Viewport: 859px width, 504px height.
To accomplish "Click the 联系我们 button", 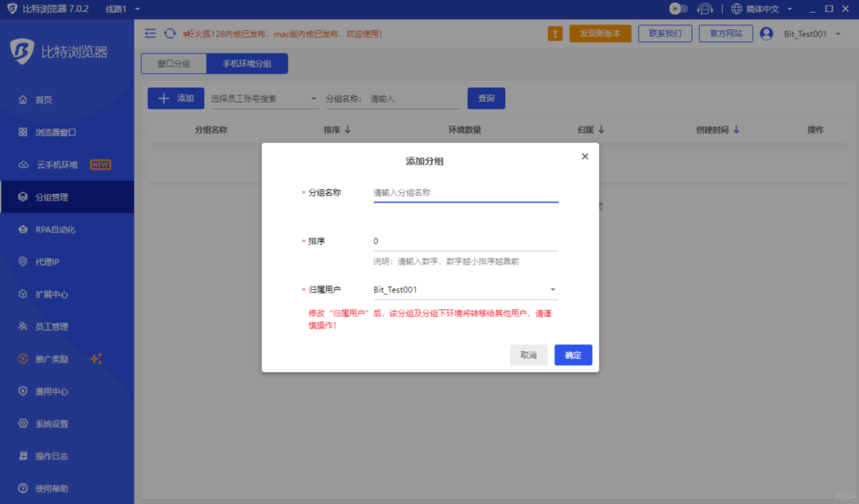I will pyautogui.click(x=665, y=34).
